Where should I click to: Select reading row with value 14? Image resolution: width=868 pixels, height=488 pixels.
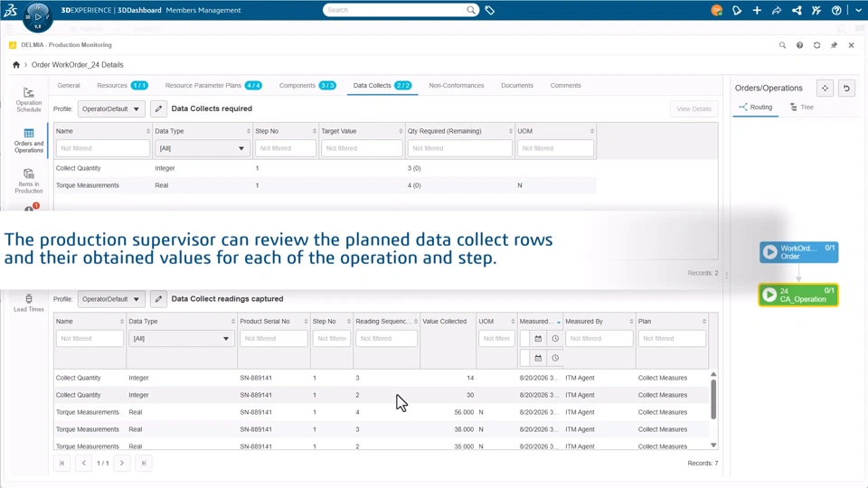click(381, 378)
